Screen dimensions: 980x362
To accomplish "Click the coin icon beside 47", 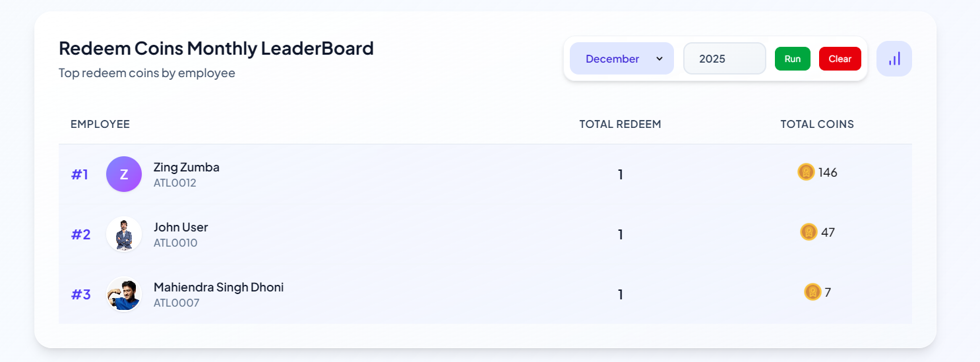I will [x=809, y=232].
